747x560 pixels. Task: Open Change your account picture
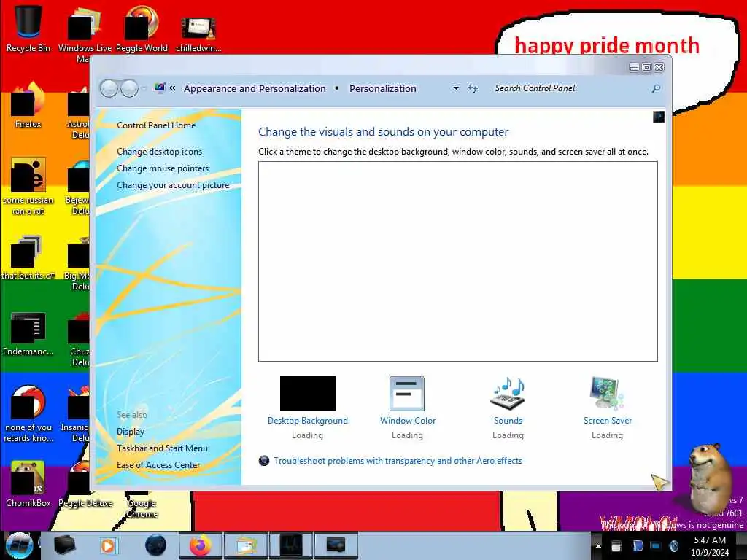pyautogui.click(x=173, y=185)
